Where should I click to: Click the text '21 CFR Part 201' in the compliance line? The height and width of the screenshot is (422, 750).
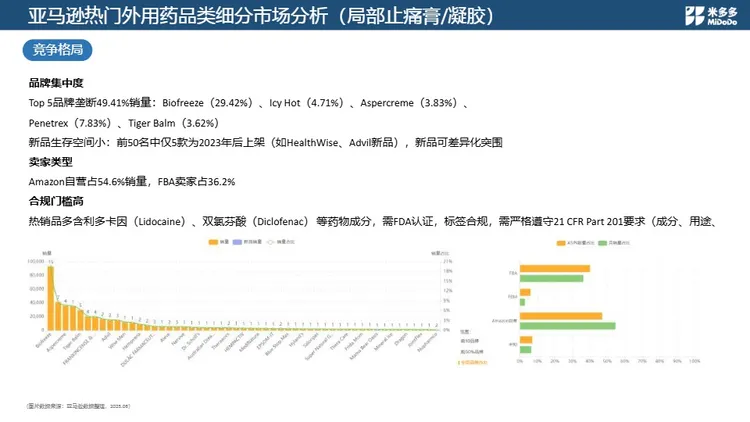tap(588, 222)
